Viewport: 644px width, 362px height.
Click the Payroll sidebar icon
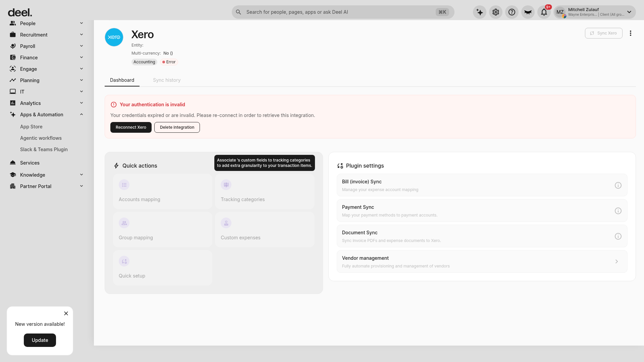click(x=13, y=46)
